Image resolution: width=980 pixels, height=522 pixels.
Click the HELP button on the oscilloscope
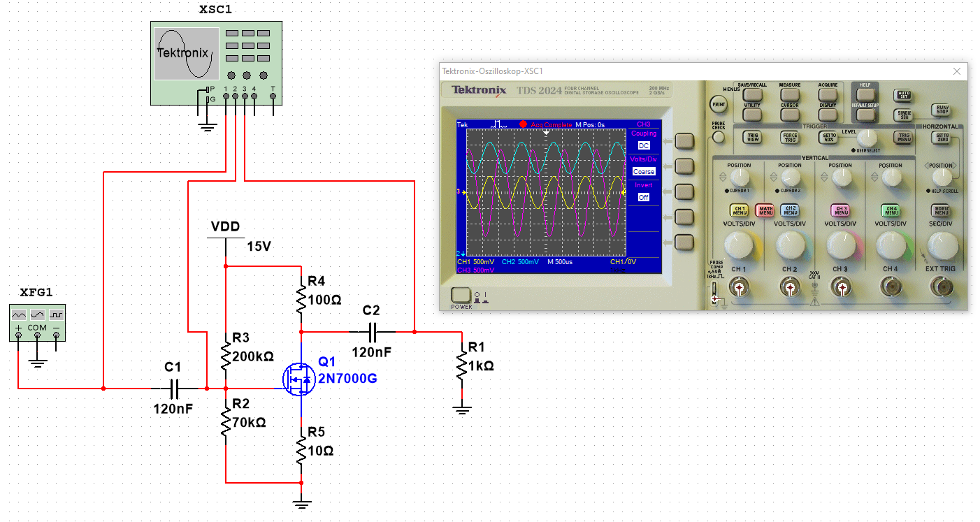pos(865,95)
